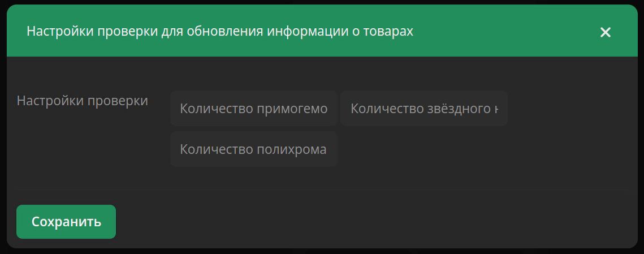Enable primogem count checking chip
The image size is (644, 254).
(254, 108)
